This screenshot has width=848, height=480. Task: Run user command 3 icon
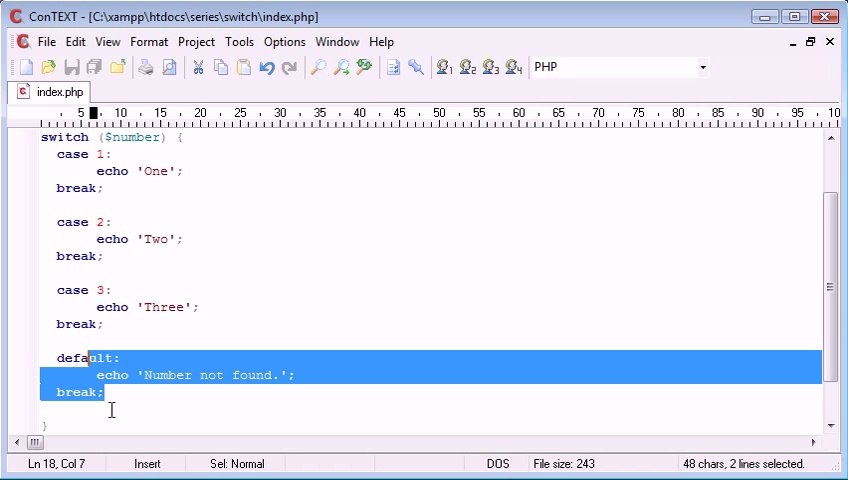pos(491,68)
